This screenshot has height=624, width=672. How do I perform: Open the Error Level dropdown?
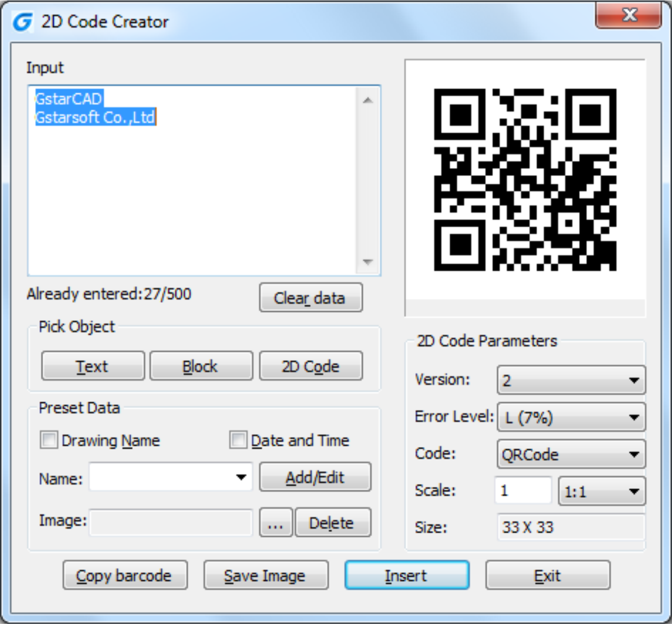point(571,417)
